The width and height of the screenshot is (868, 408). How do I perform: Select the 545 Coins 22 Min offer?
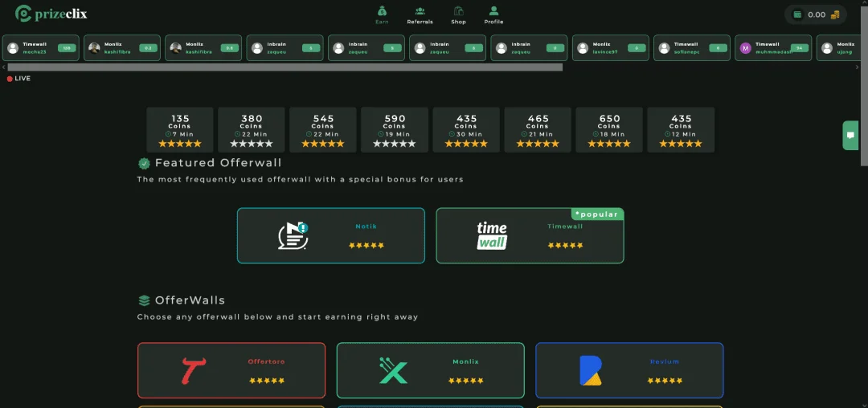323,130
